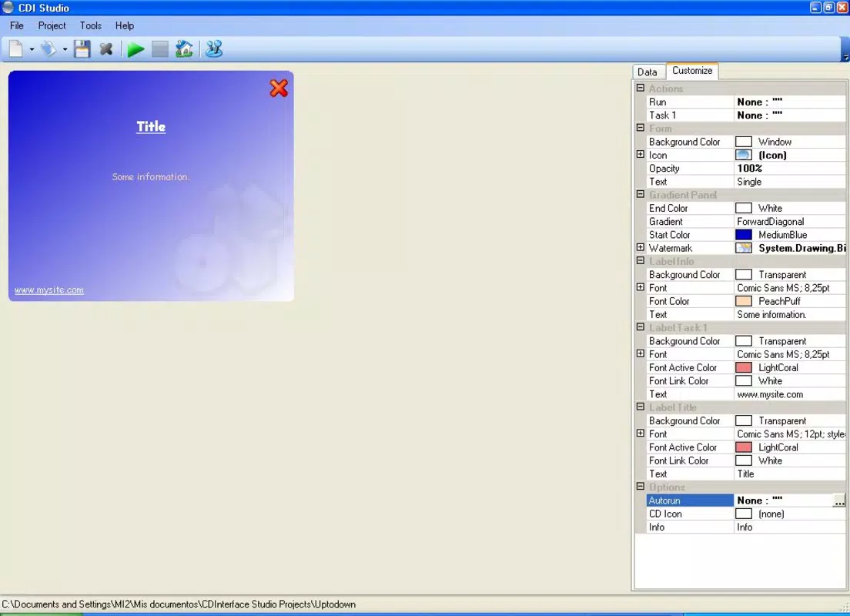Screen dimensions: 850x616
Task: Click the Opacity 100% value
Action: tap(750, 168)
